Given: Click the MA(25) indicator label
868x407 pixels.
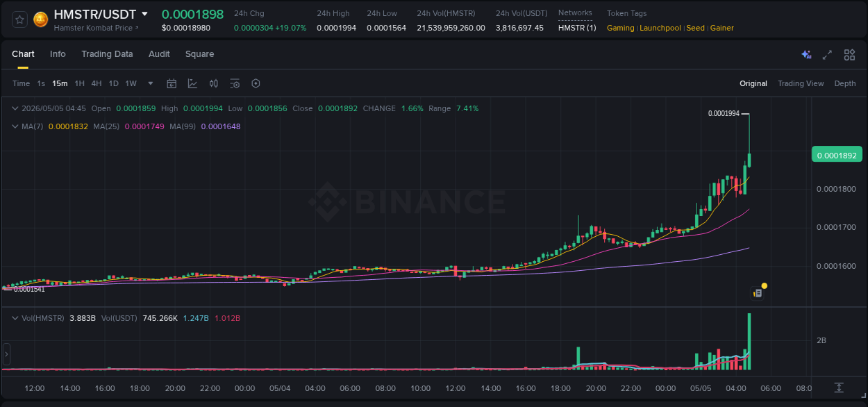Looking at the screenshot, I should tap(107, 126).
